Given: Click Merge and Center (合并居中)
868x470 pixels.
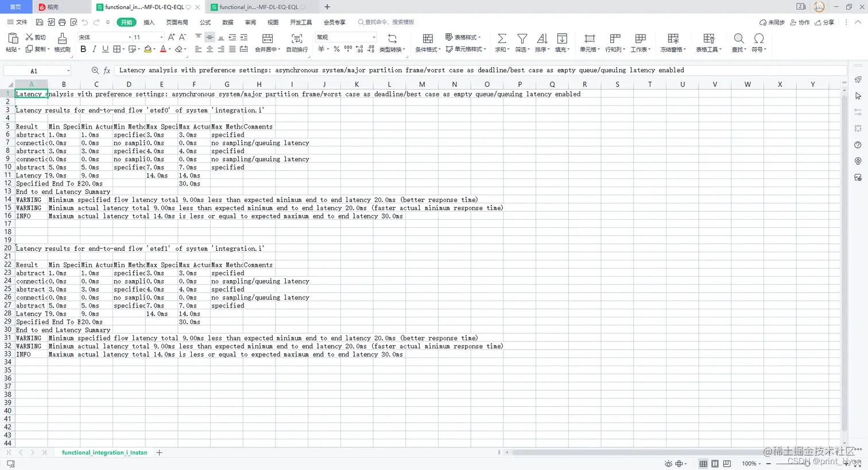Looking at the screenshot, I should click(x=268, y=42).
